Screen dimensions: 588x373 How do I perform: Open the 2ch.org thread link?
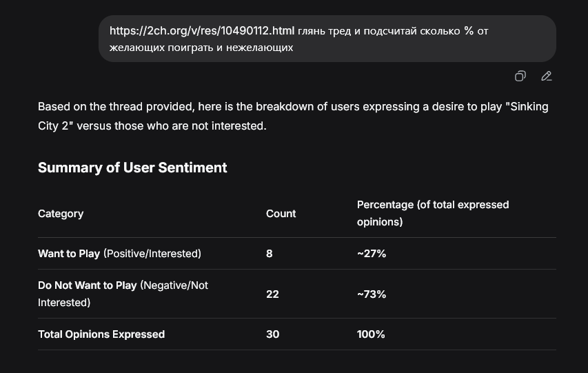(x=202, y=31)
